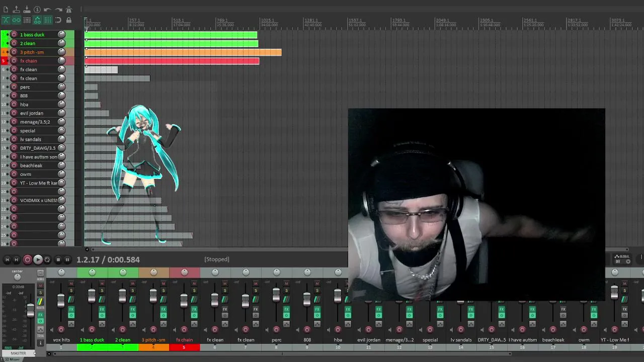
Task: Arm record on '1 bass duck' track list
Action: pos(14,34)
